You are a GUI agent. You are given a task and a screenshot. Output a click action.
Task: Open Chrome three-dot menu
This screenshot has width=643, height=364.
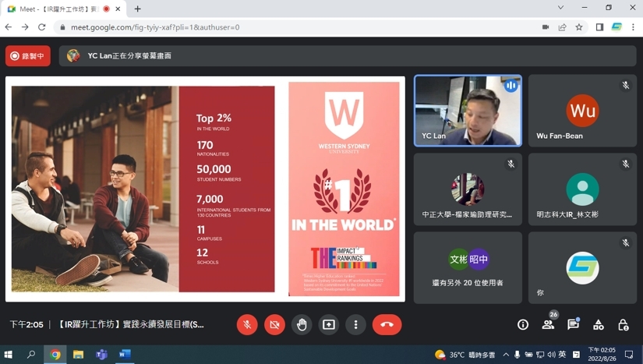[x=633, y=27]
